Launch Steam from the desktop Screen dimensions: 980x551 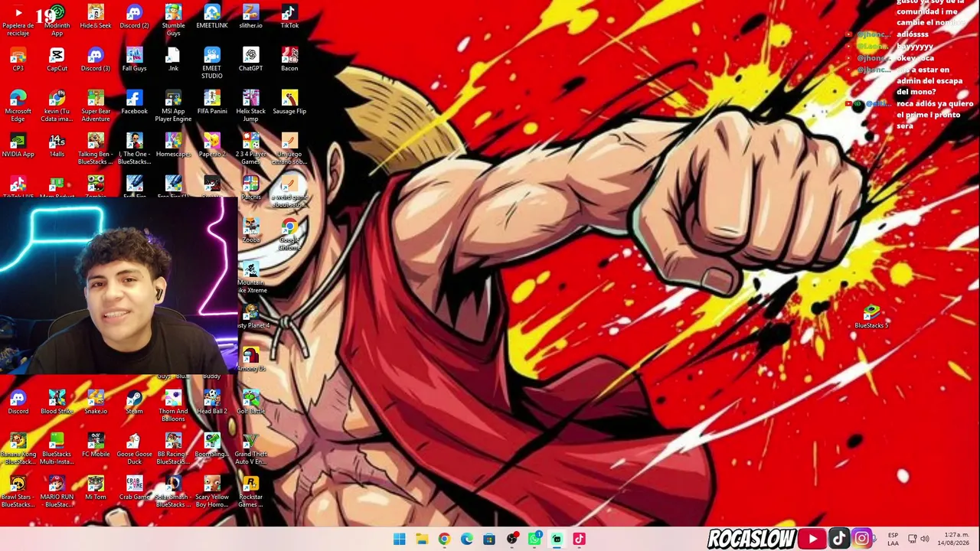tap(134, 403)
